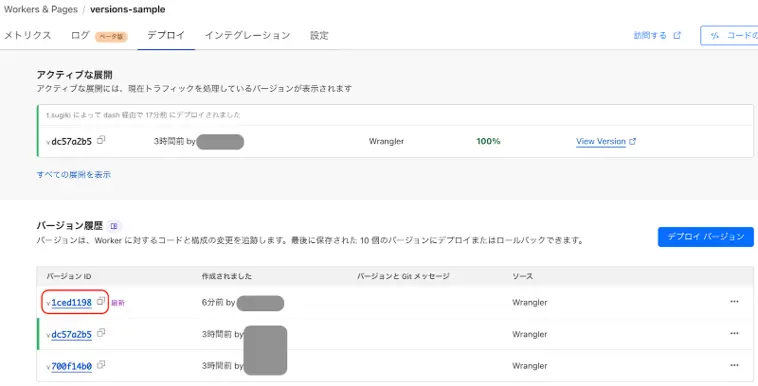
Task: Open more options for version 700f14b0
Action: 734,366
